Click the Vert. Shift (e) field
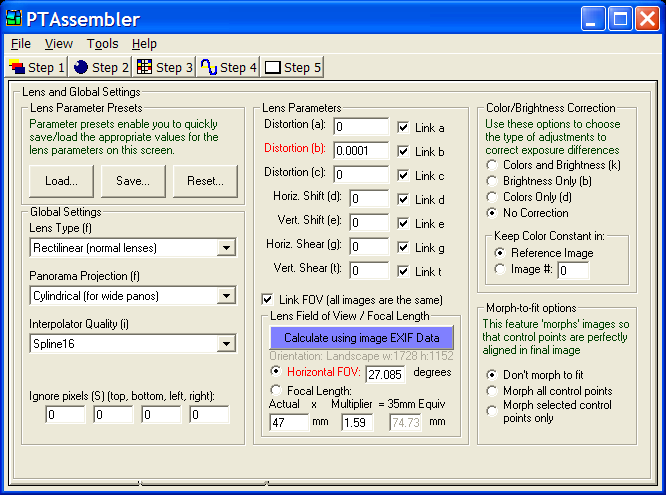The height and width of the screenshot is (495, 666). point(369,223)
